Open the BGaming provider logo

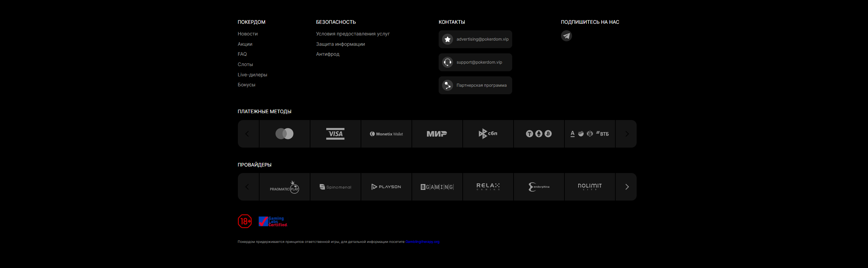pyautogui.click(x=437, y=187)
